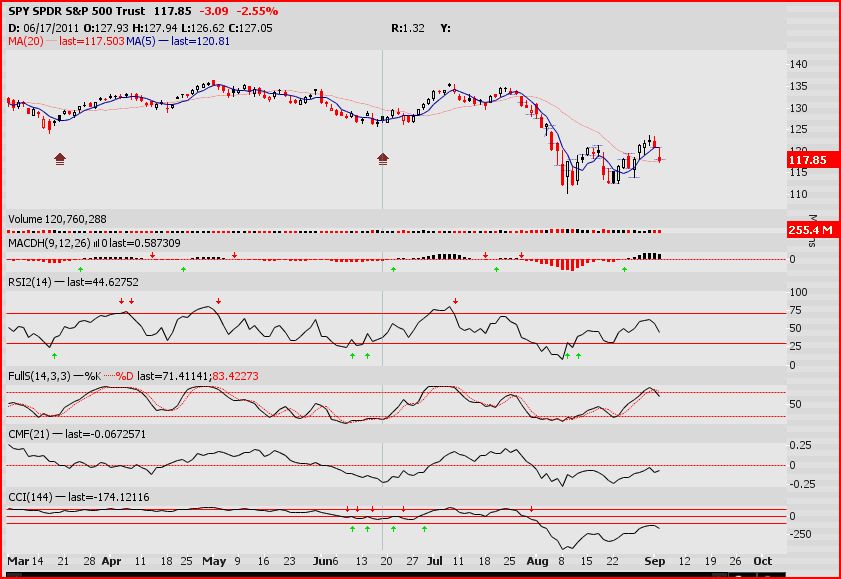Screen dimensions: 841x579
Task: Click the -250 level on CCI axis
Action: point(799,534)
